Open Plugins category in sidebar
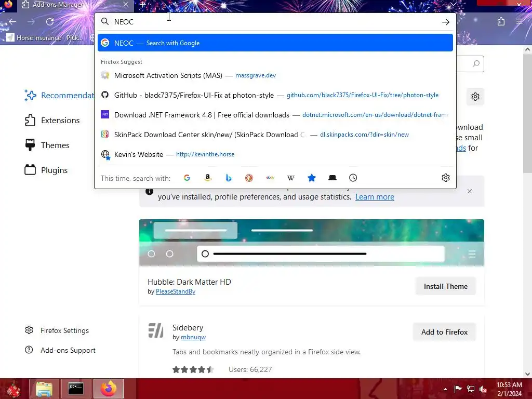Viewport: 532px width, 399px height. [46, 170]
